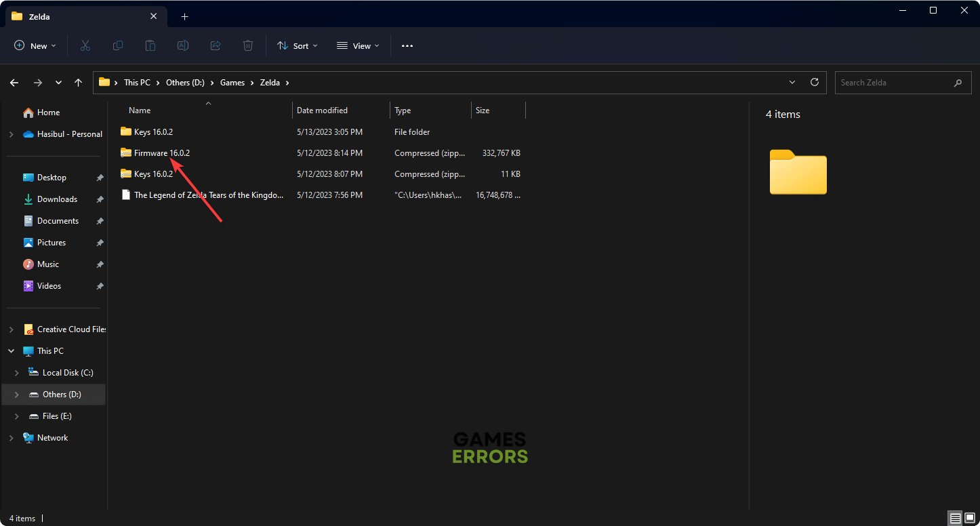
Task: Expand the Local Disk (C:) tree node
Action: tap(17, 373)
